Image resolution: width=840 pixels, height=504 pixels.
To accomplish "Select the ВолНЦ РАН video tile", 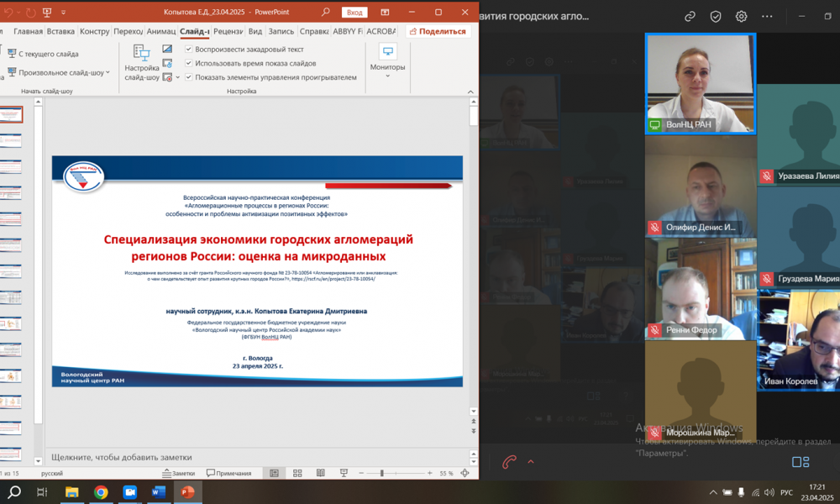I will pos(701,83).
